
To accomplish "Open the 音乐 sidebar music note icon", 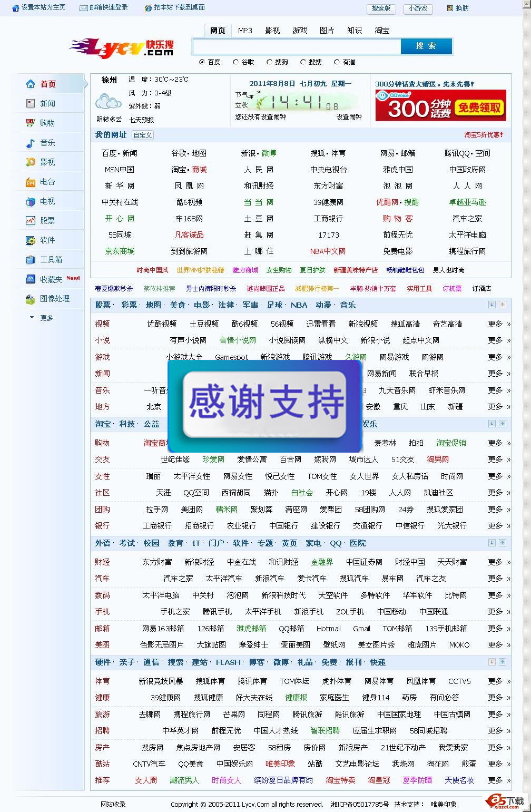I will (31, 142).
